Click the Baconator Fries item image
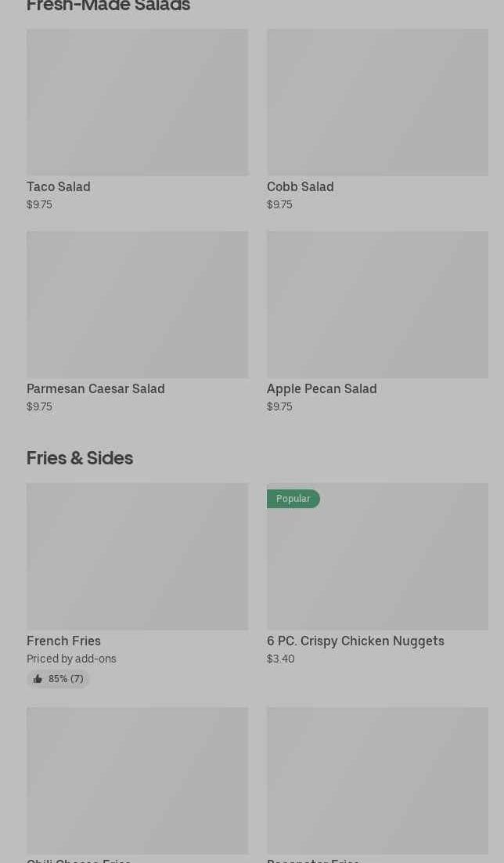Viewport: 504px width, 863px height. pos(377,781)
